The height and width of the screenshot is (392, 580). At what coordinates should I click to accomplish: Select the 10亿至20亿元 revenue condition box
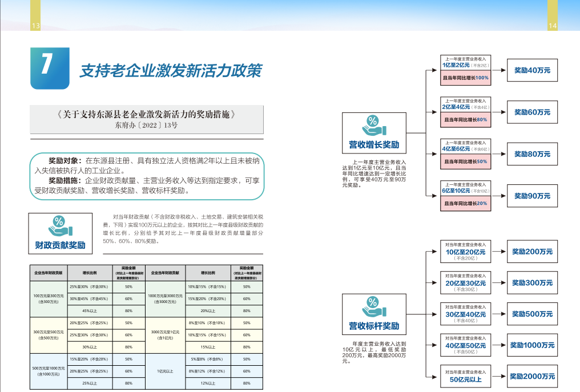[465, 252]
